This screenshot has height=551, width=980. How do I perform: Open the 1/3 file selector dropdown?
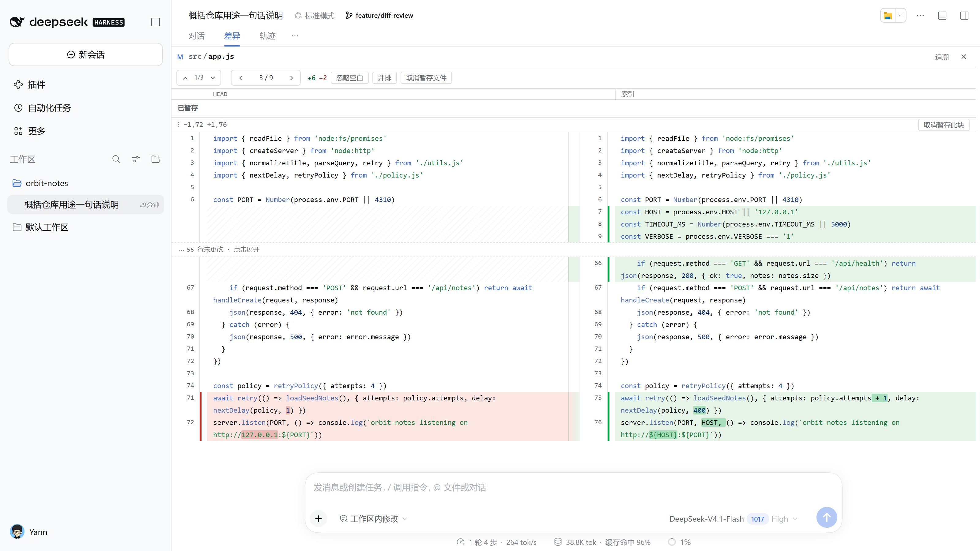point(213,78)
